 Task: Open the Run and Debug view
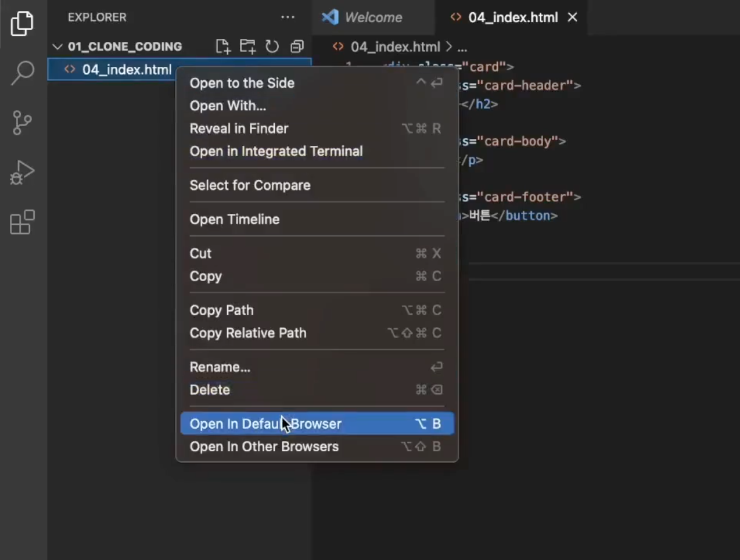point(23,173)
